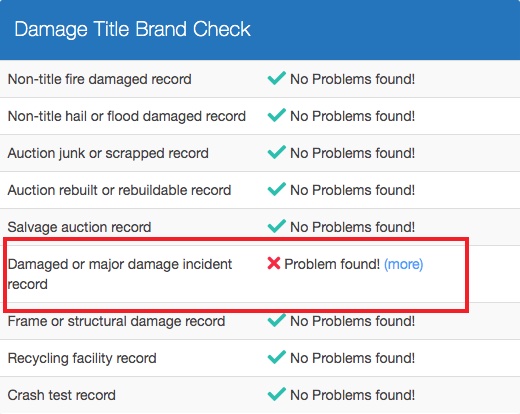Select the Non-title hail or flood damaged record label

127,116
